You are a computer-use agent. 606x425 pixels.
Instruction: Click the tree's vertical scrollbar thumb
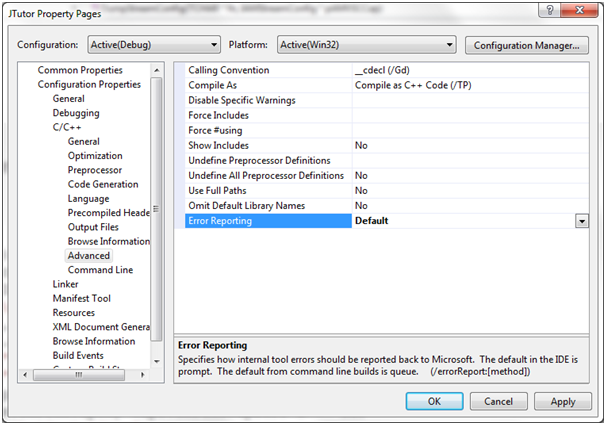(156, 209)
